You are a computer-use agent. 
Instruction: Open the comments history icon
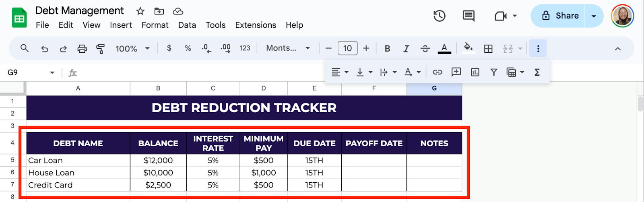point(469,16)
